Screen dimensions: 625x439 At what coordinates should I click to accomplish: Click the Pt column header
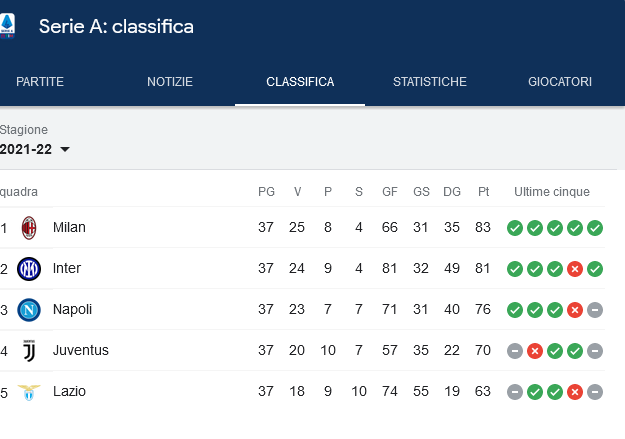coord(483,192)
